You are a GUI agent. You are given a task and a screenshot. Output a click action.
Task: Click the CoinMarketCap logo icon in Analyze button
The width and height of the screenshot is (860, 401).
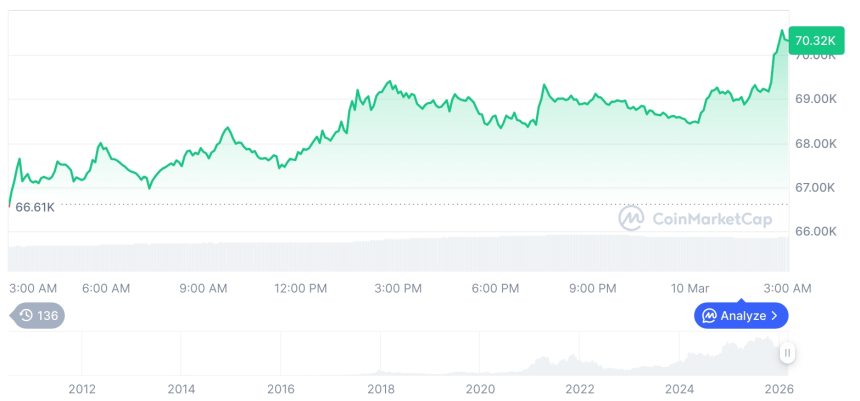709,316
